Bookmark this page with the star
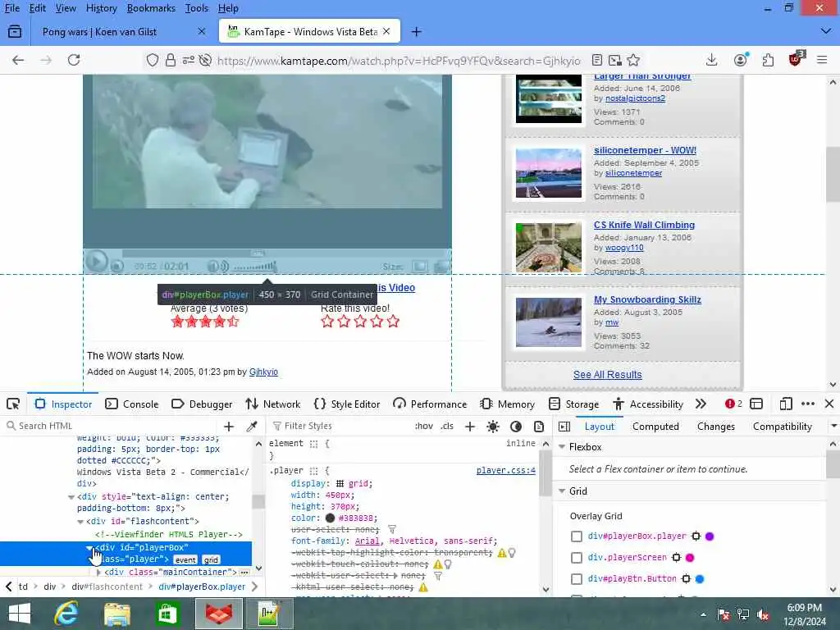The width and height of the screenshot is (840, 630). [x=634, y=60]
